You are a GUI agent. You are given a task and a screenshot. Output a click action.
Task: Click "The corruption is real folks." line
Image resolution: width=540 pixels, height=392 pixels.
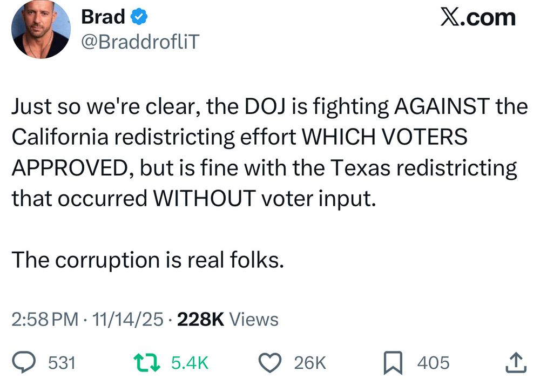(147, 260)
